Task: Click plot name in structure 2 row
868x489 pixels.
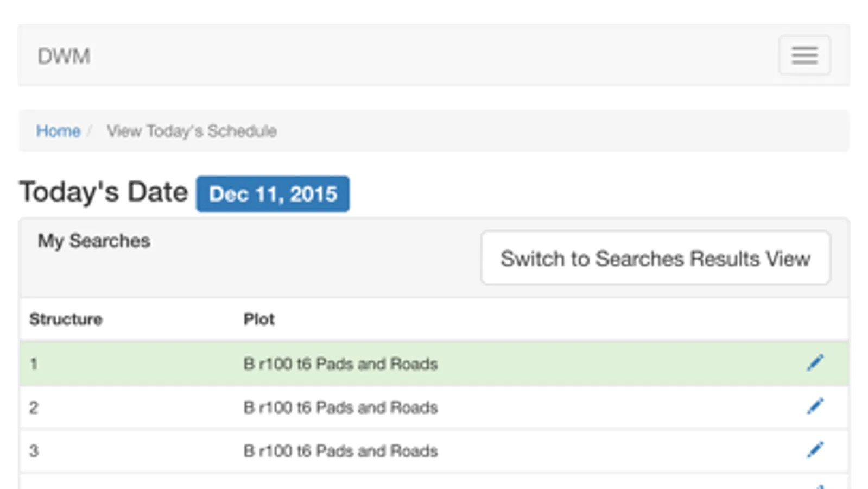Action: click(x=340, y=407)
